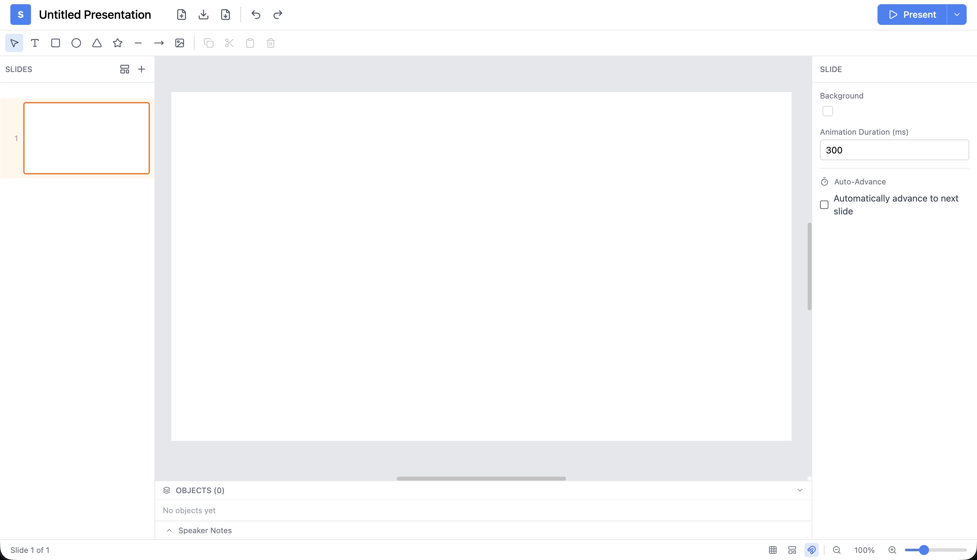
Task: Select slide 1 thumbnail
Action: pyautogui.click(x=87, y=138)
